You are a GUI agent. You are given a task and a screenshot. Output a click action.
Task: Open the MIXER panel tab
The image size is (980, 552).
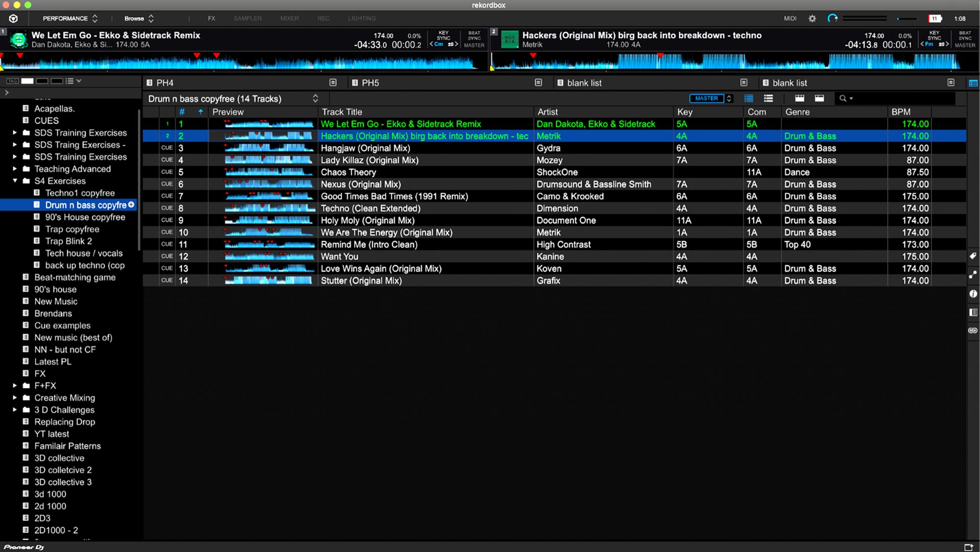coord(289,18)
